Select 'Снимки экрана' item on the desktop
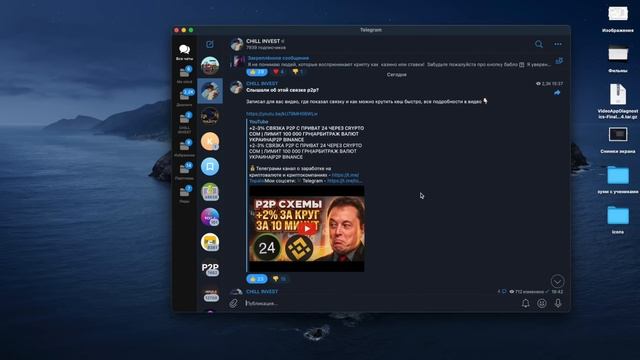 tap(618, 140)
